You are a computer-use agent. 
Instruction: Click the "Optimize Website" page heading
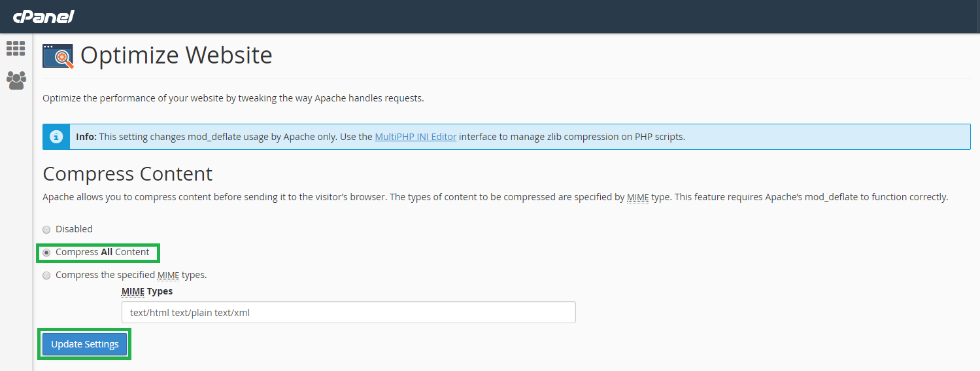pos(176,55)
